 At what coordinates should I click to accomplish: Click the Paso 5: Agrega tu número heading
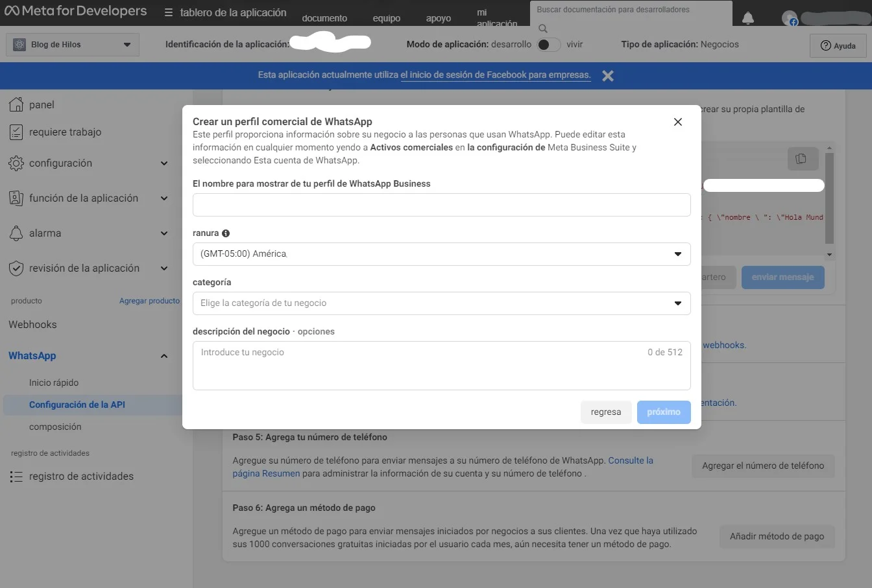click(x=310, y=438)
